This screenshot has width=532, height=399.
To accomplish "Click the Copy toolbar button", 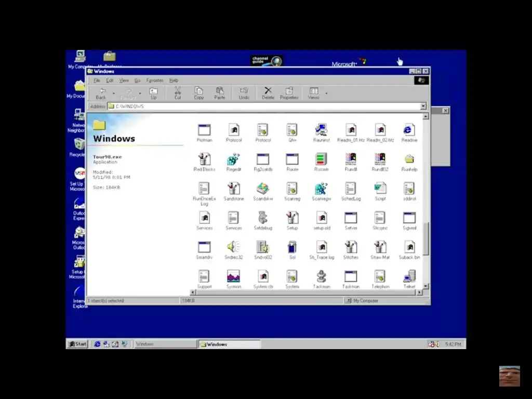I will pos(199,94).
